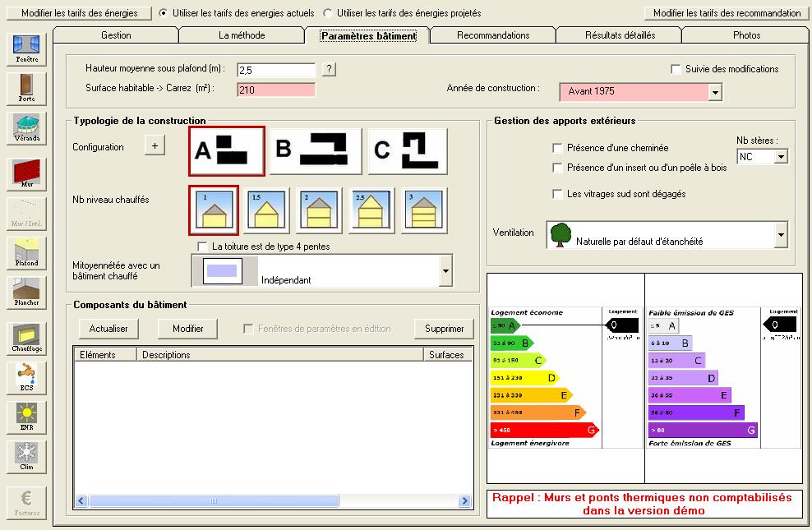Open the Factures (invoices) euro icon
812x530 pixels.
[26, 503]
